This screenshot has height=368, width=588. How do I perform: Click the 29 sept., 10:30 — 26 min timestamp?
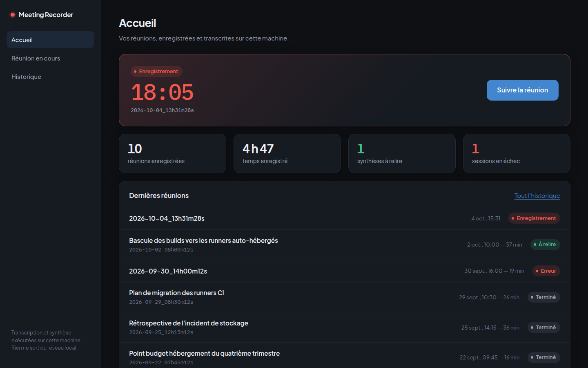(489, 297)
